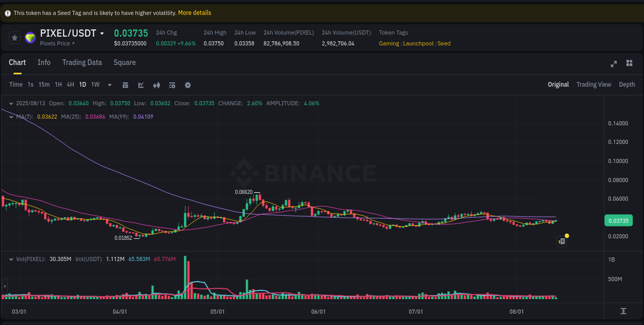The height and width of the screenshot is (325, 644).
Task: Open the candlestick chart type icon
Action: click(157, 85)
